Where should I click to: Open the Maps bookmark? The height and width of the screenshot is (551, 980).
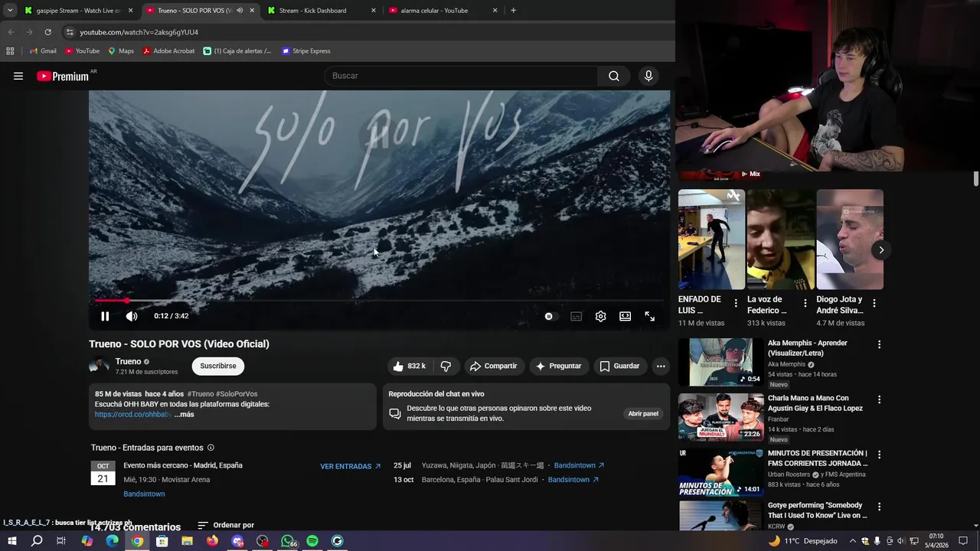coord(121,51)
